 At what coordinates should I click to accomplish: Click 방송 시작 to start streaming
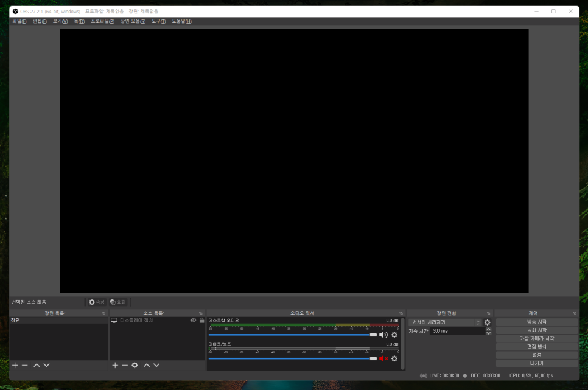(x=537, y=322)
